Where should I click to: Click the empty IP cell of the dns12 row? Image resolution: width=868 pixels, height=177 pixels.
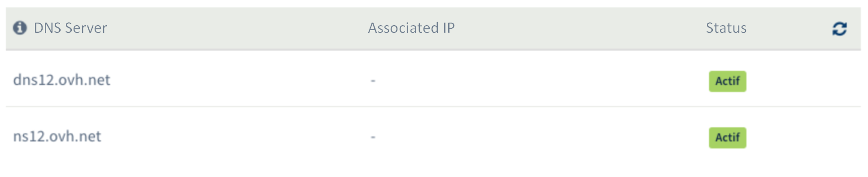click(373, 81)
